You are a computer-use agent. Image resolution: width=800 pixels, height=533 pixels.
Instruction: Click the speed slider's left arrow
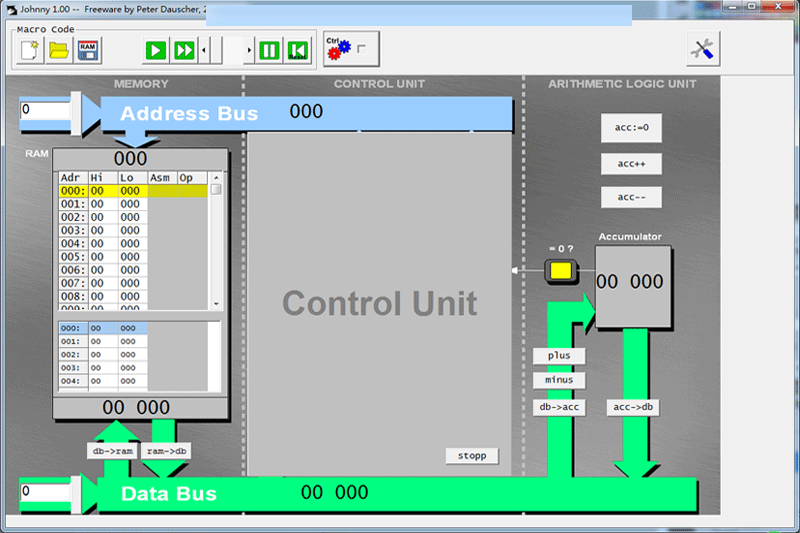tap(204, 50)
